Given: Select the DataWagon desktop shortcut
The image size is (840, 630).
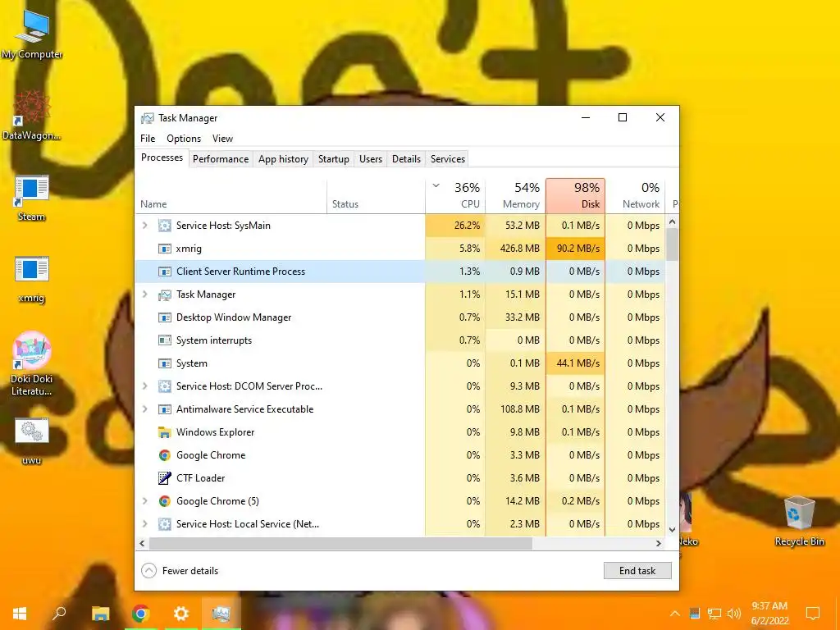Looking at the screenshot, I should coord(32,115).
